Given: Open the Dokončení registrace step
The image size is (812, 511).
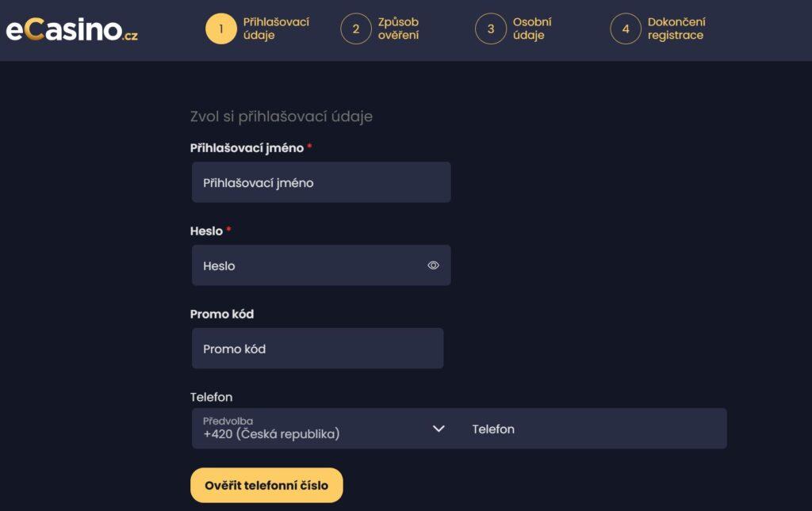Looking at the screenshot, I should [676, 29].
